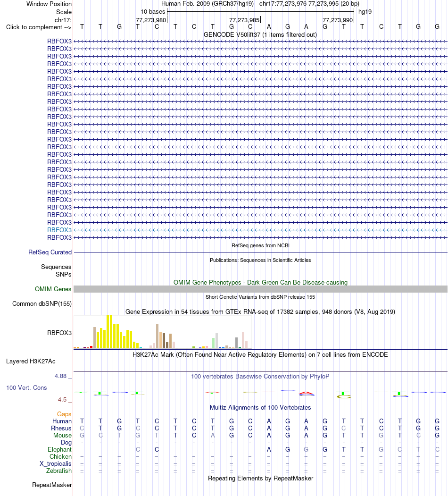Open the Common dbSNP(155) track label
The width and height of the screenshot is (448, 496).
(x=41, y=303)
